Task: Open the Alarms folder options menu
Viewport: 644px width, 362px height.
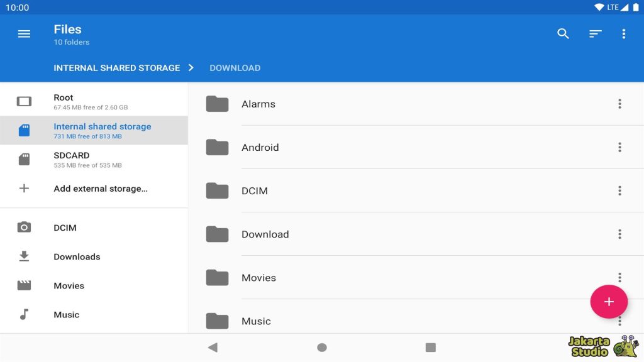Action: (x=619, y=104)
